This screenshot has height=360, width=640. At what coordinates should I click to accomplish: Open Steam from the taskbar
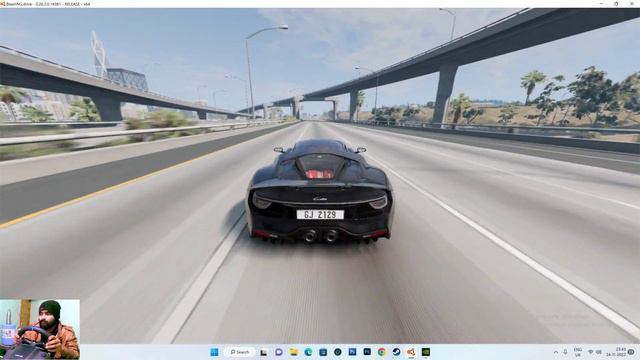(396, 352)
